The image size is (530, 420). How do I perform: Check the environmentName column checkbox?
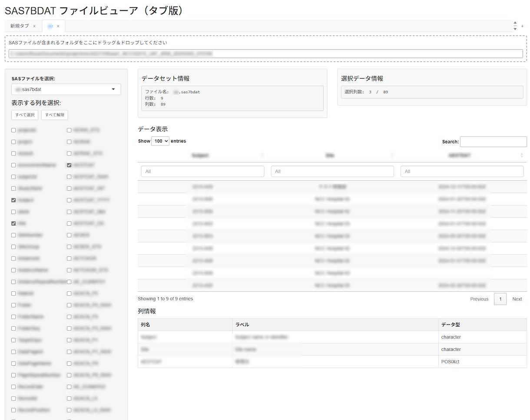click(x=13, y=165)
